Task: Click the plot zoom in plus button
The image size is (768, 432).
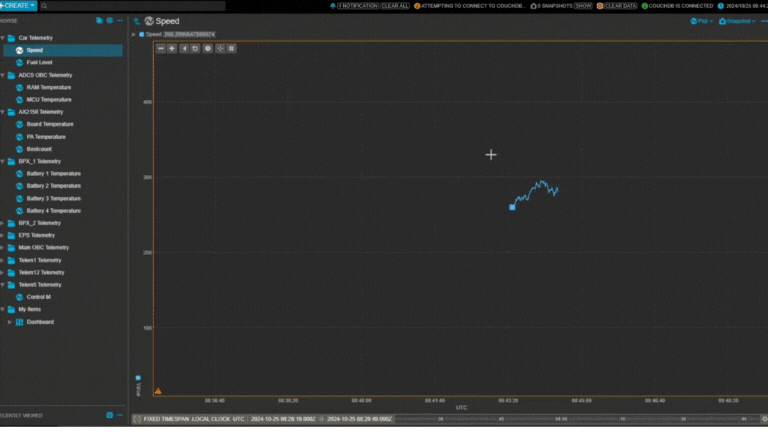Action: pyautogui.click(x=172, y=48)
